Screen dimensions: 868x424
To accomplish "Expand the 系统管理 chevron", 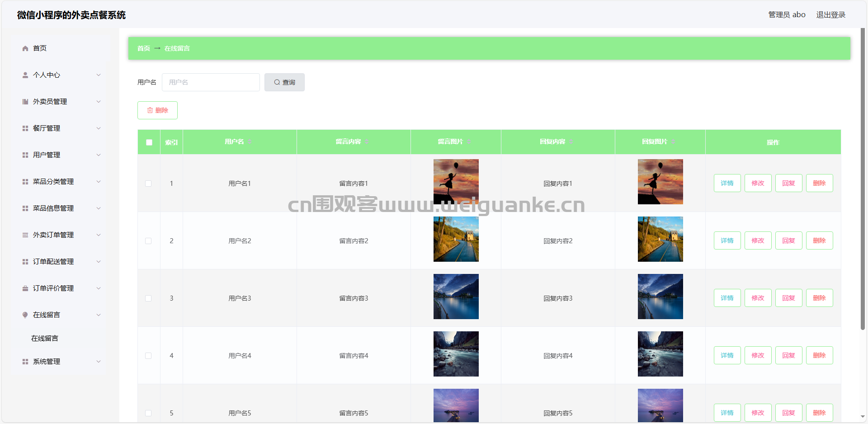I will pyautogui.click(x=99, y=362).
